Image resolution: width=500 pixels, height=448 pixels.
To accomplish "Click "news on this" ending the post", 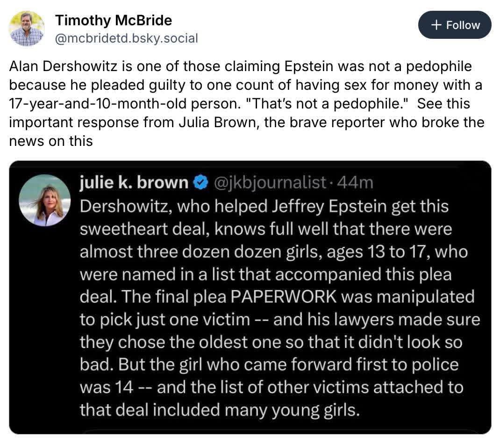I will pos(51,140).
